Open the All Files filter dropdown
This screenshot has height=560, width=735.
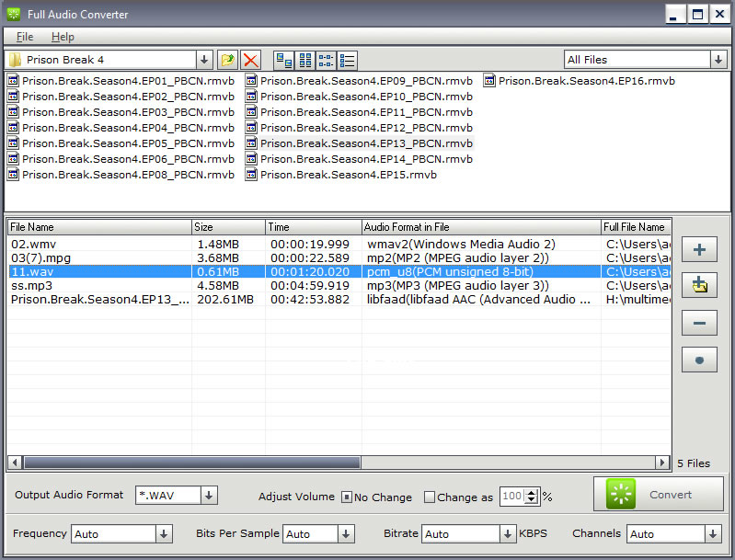coord(718,60)
